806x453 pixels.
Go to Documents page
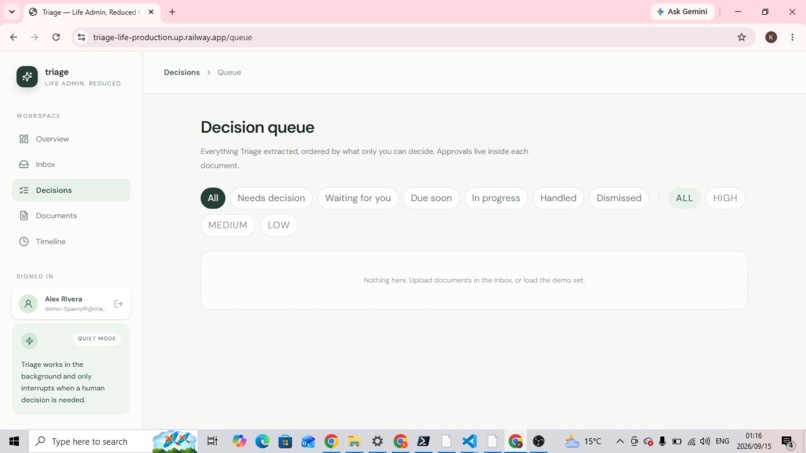(71, 216)
